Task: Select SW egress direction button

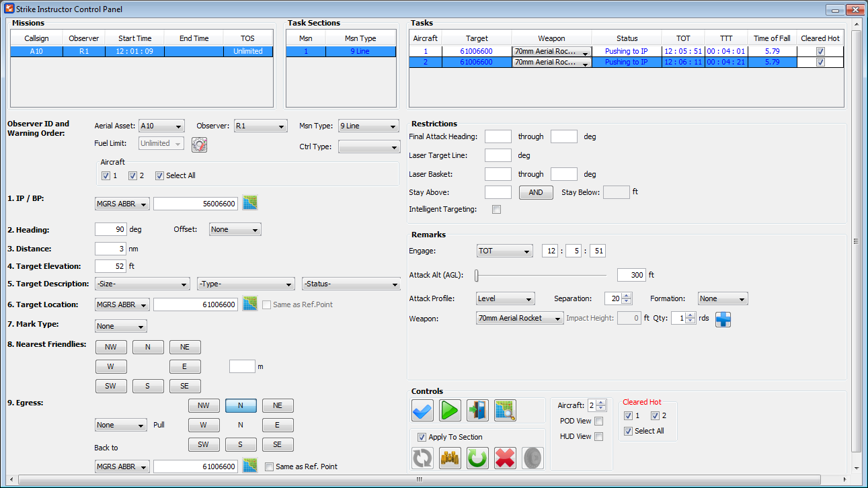Action: (x=204, y=445)
